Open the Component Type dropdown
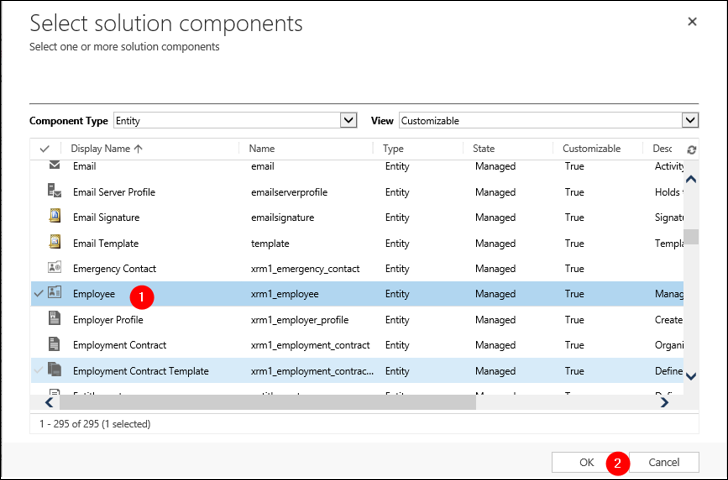The height and width of the screenshot is (480, 728). pyautogui.click(x=348, y=120)
